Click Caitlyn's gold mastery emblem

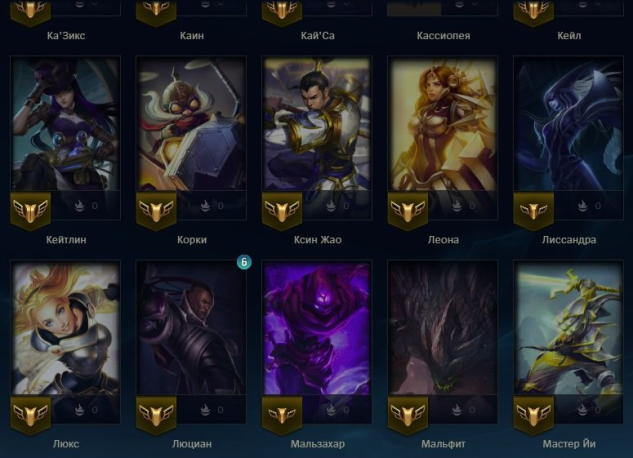click(31, 211)
